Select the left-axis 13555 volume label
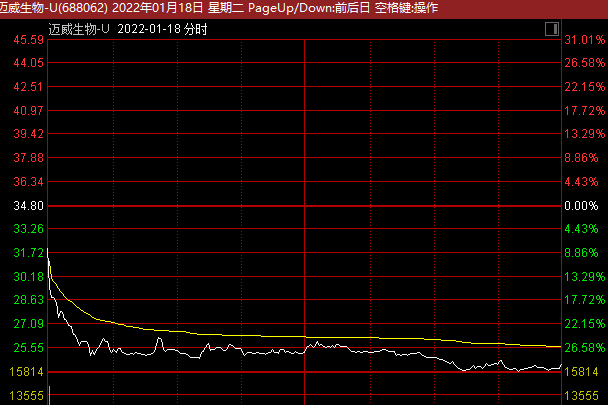The image size is (608, 405). [26, 396]
